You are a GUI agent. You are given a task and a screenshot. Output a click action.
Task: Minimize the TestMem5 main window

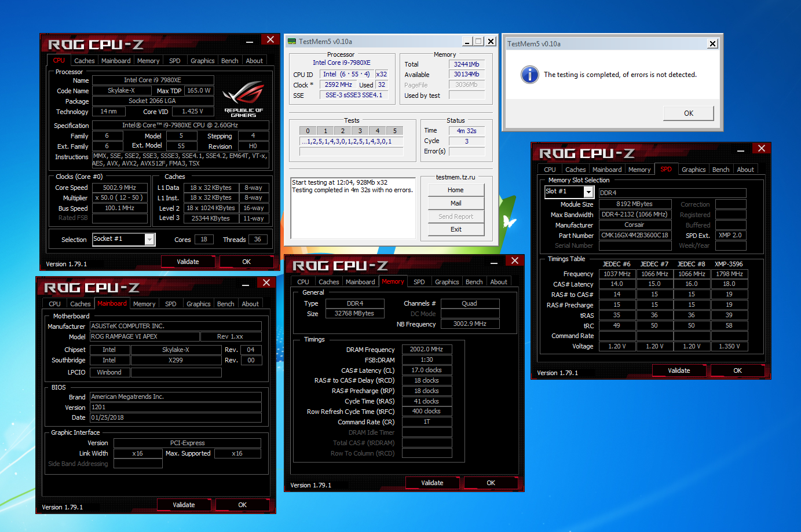pyautogui.click(x=467, y=42)
